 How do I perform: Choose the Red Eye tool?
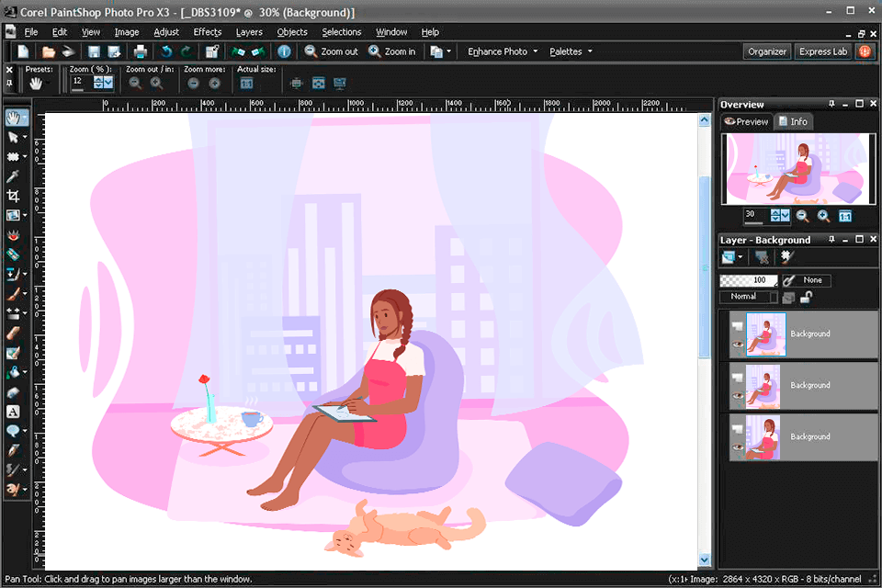tap(14, 235)
